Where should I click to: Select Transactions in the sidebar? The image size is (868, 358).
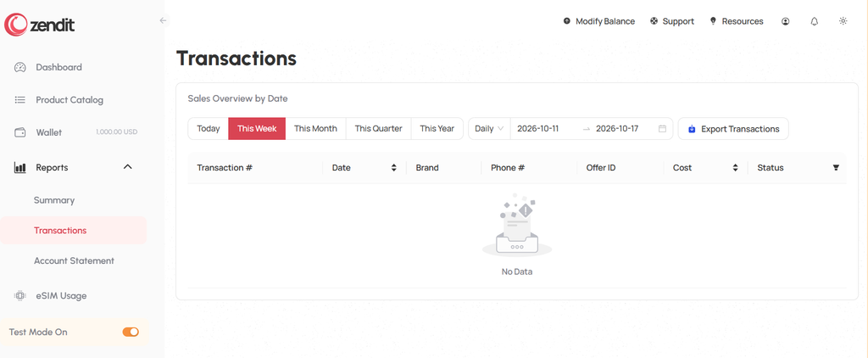[x=73, y=231]
